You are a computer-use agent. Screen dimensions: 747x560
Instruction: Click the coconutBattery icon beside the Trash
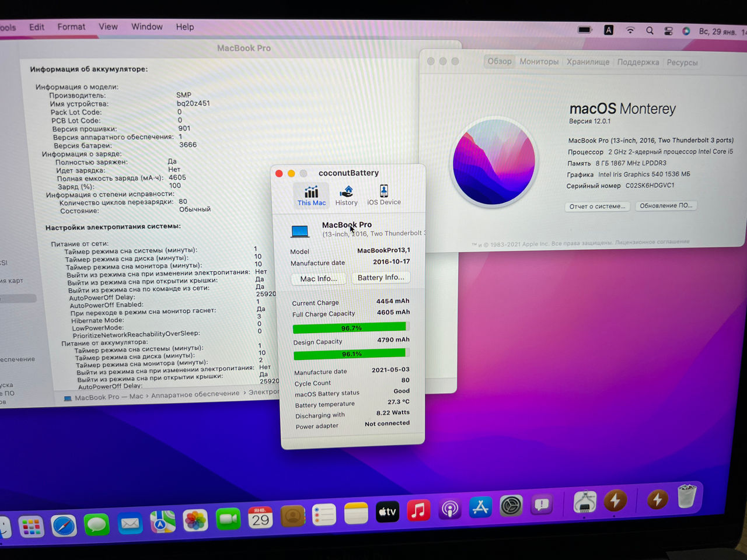[657, 499]
